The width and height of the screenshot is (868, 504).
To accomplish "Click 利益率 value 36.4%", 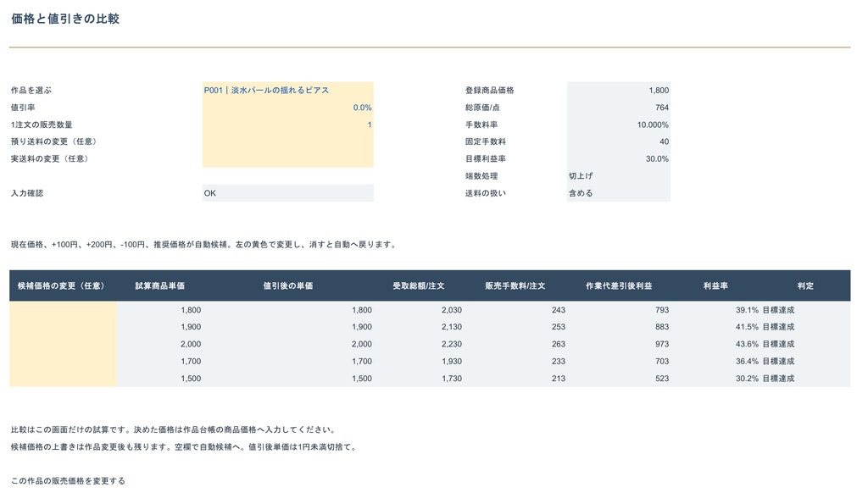I will [x=747, y=361].
